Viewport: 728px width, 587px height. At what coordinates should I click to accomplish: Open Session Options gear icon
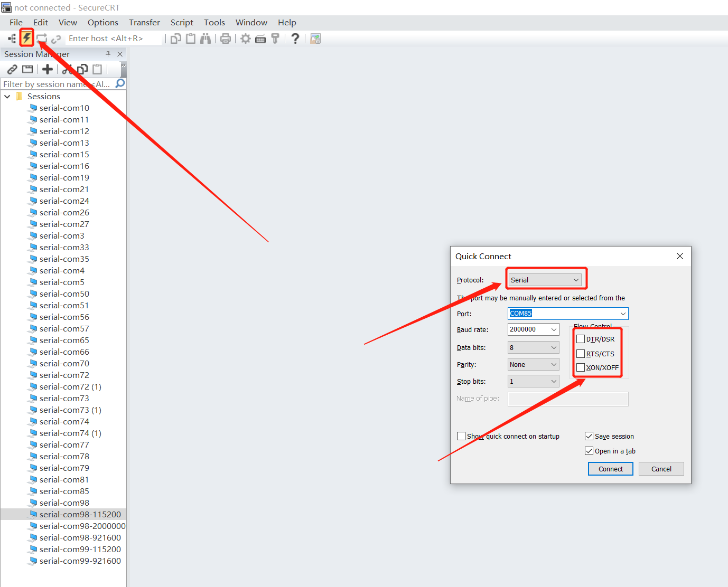(x=246, y=39)
